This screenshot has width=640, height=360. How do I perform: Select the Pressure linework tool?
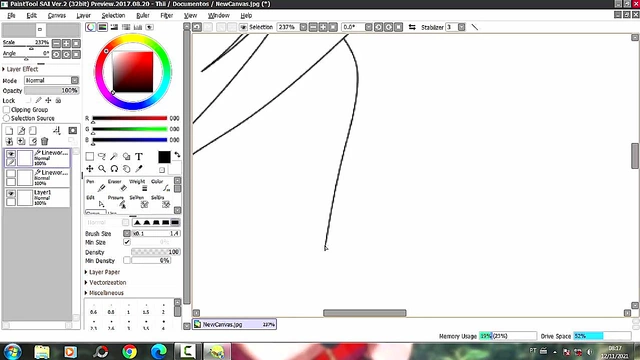tap(118, 201)
